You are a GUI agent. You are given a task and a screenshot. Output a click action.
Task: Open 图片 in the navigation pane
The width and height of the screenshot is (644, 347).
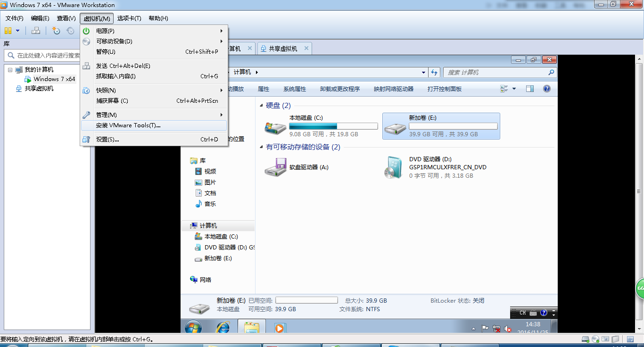(206, 182)
